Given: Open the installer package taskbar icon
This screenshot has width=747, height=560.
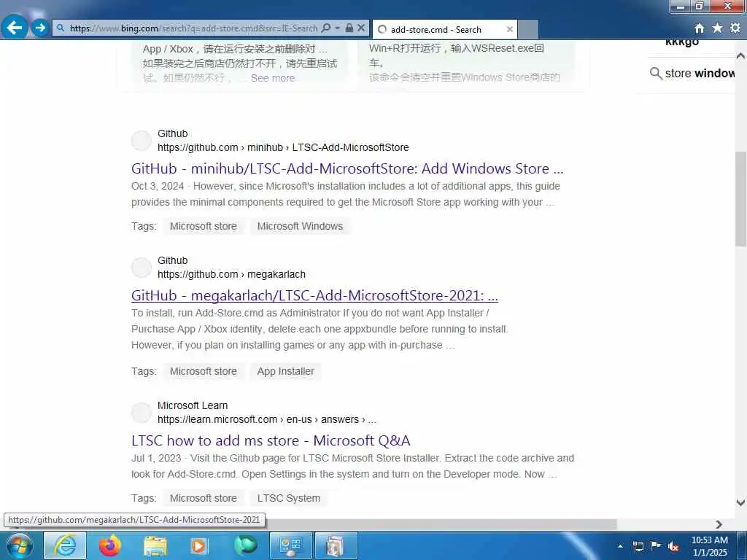Looking at the screenshot, I should pos(336,545).
